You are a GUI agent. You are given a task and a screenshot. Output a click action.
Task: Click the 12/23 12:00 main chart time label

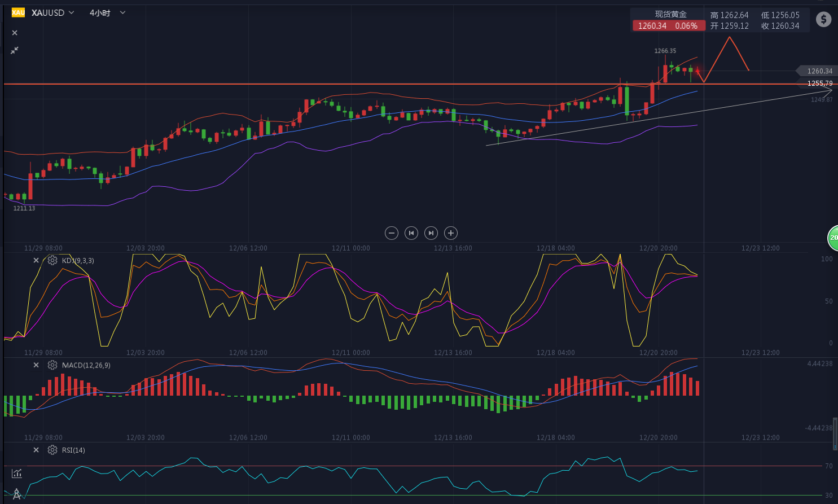click(x=761, y=248)
